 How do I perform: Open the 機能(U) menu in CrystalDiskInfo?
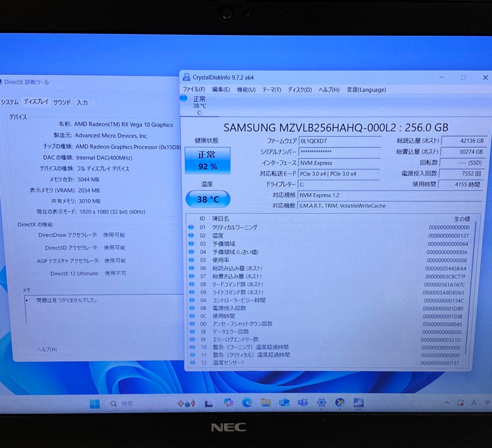[x=245, y=90]
